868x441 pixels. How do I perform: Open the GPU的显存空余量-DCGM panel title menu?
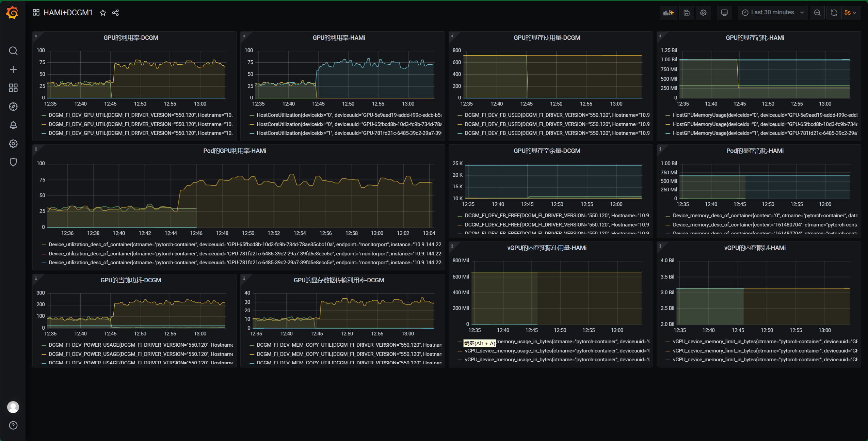[547, 151]
